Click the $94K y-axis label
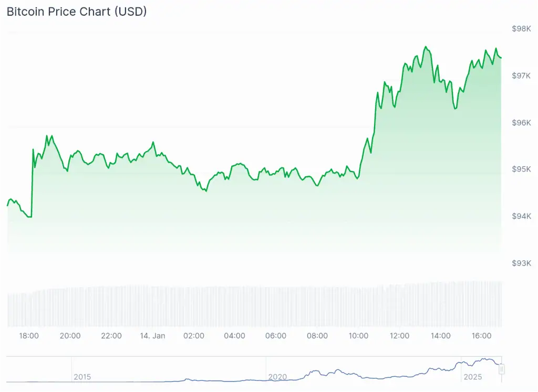 click(521, 216)
